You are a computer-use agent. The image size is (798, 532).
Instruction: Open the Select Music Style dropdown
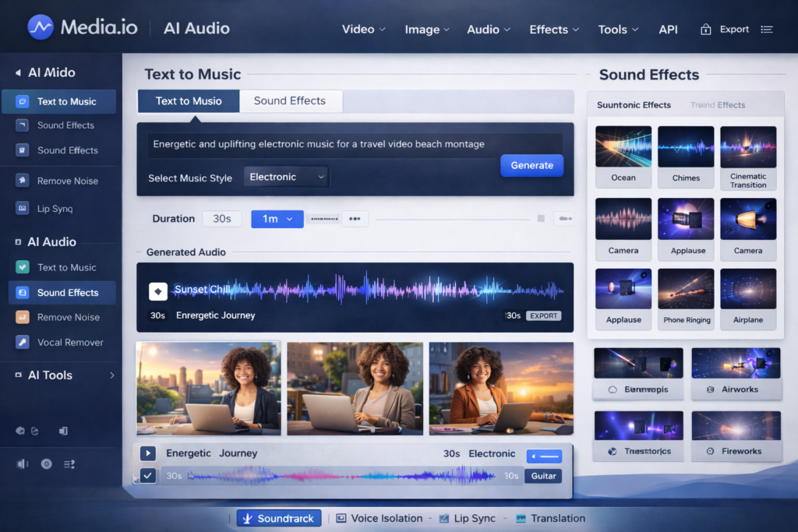click(285, 177)
